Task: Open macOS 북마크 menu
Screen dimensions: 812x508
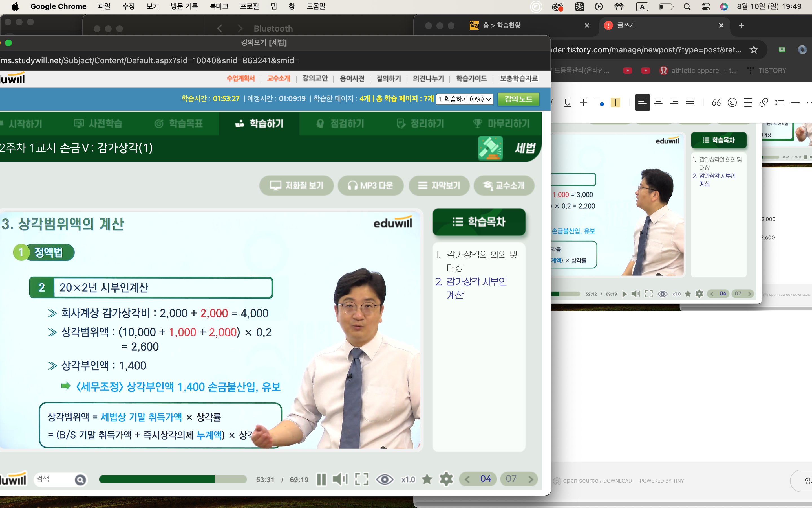Action: click(219, 6)
